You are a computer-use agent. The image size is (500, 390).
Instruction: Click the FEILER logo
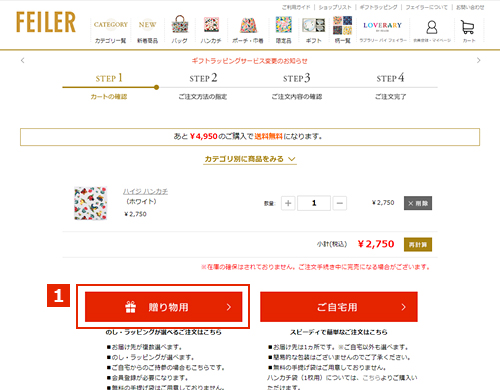click(x=46, y=22)
